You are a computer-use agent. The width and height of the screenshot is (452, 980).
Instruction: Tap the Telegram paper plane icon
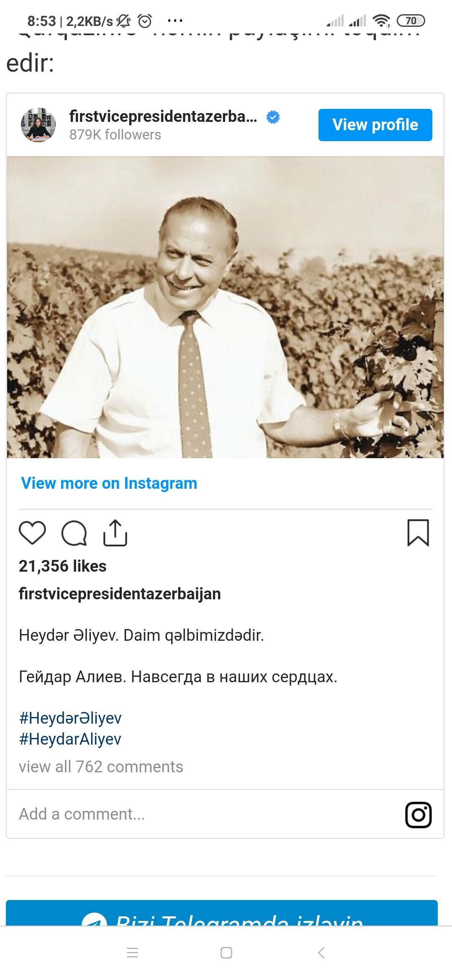[x=94, y=919]
